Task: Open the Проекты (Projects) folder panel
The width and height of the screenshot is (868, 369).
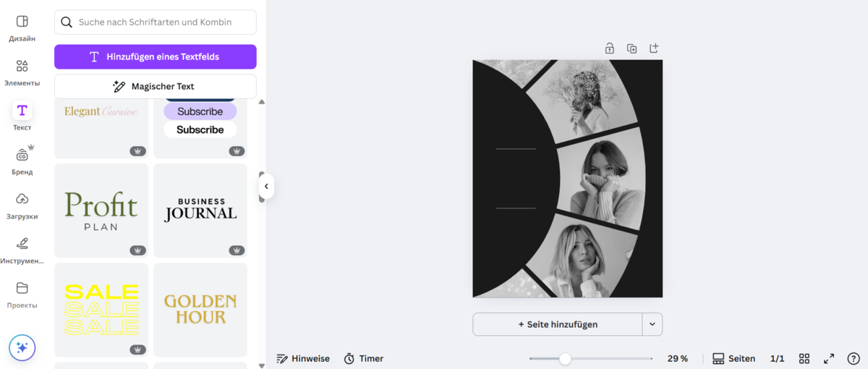Action: [x=22, y=294]
